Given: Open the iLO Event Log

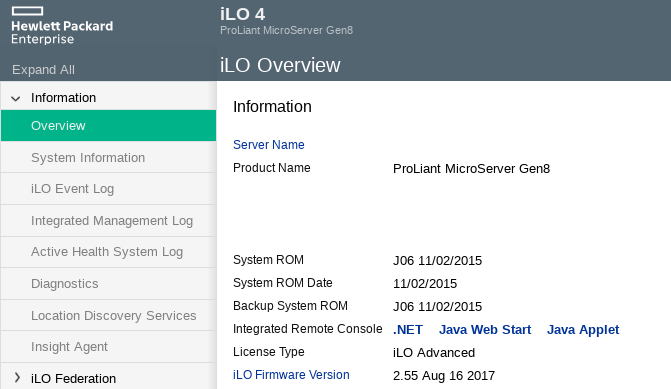Looking at the screenshot, I should [108, 189].
